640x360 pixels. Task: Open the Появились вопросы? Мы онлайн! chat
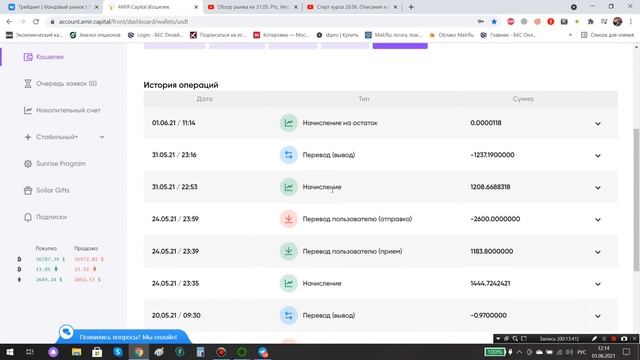pyautogui.click(x=128, y=337)
